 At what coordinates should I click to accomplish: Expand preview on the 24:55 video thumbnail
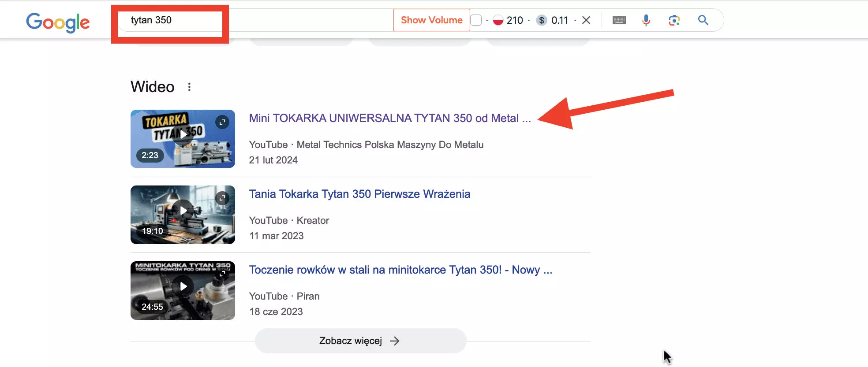tap(222, 274)
